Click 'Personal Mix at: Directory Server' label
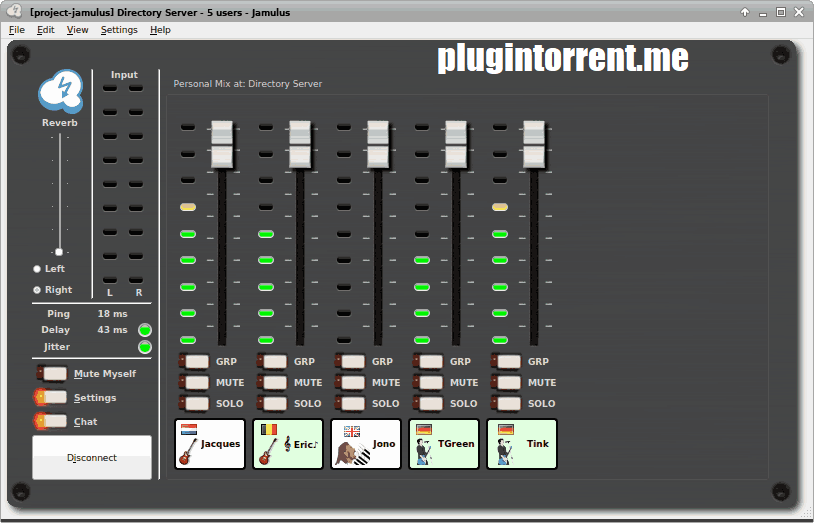Image resolution: width=814 pixels, height=523 pixels. [x=248, y=84]
